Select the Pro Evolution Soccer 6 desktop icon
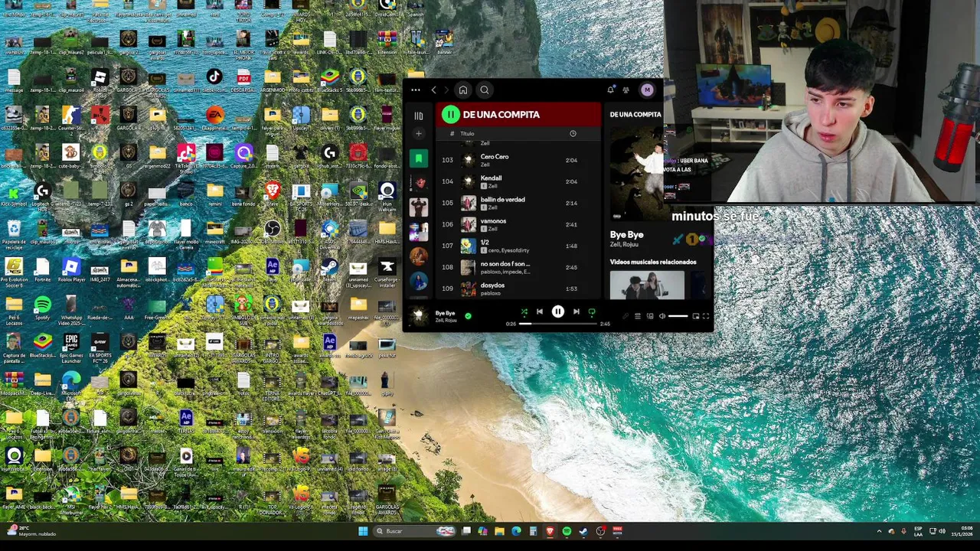This screenshot has width=980, height=551. (x=13, y=270)
